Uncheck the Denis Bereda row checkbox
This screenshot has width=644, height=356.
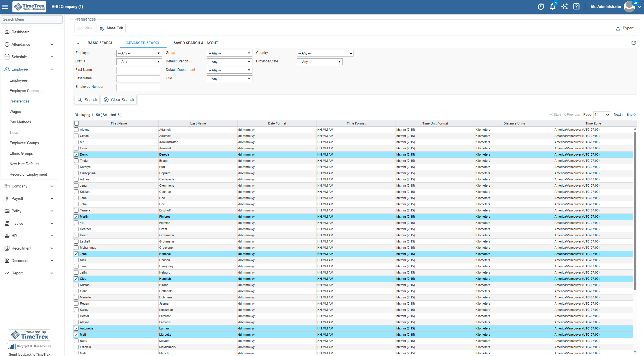click(x=76, y=154)
